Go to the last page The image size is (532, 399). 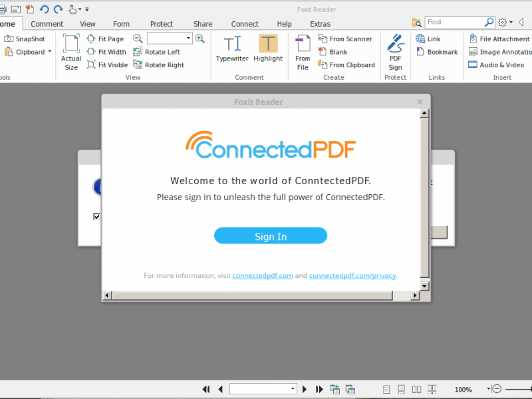(319, 389)
